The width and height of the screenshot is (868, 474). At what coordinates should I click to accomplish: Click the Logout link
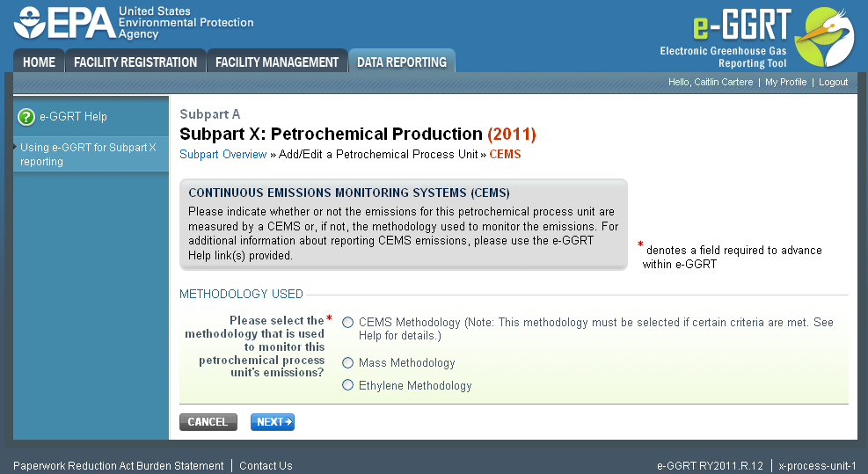click(x=833, y=82)
